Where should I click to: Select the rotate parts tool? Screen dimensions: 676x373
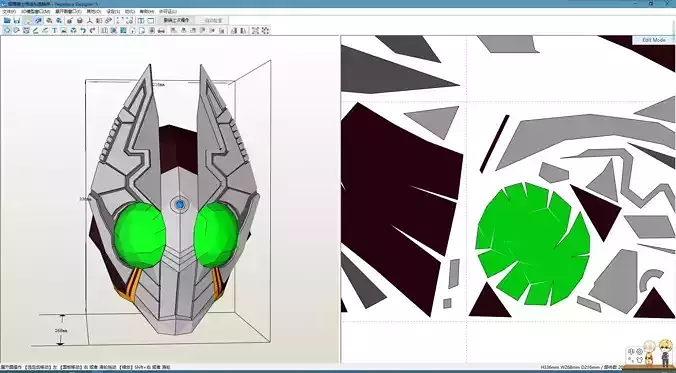(x=16, y=30)
